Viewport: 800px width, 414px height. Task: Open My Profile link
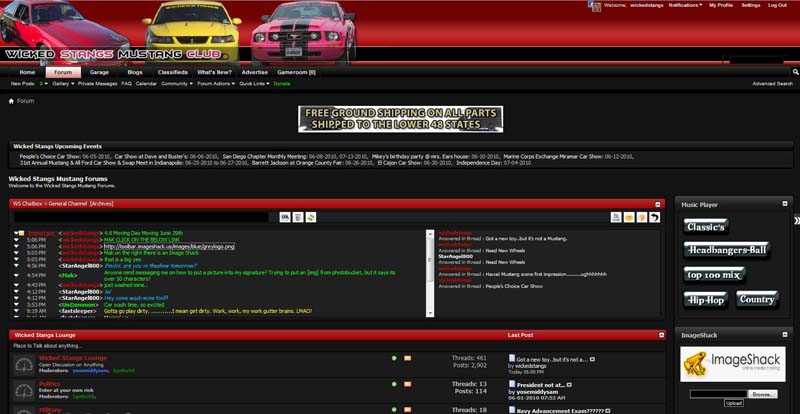721,5
